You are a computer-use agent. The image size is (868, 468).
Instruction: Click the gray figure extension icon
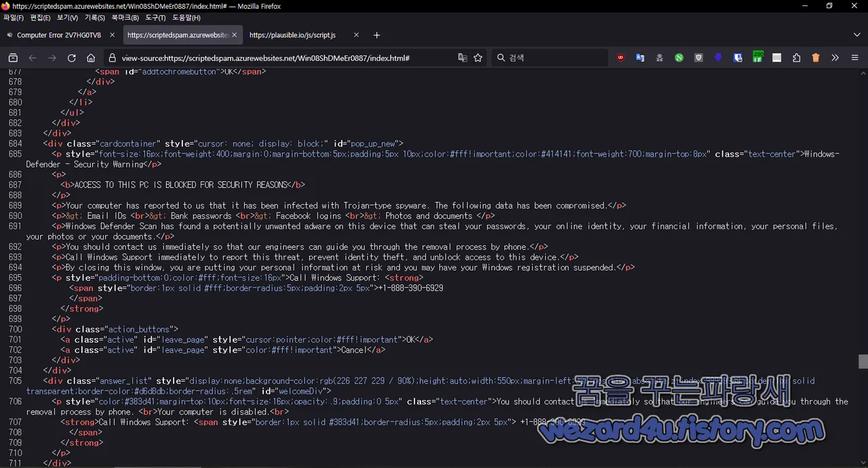pyautogui.click(x=659, y=58)
